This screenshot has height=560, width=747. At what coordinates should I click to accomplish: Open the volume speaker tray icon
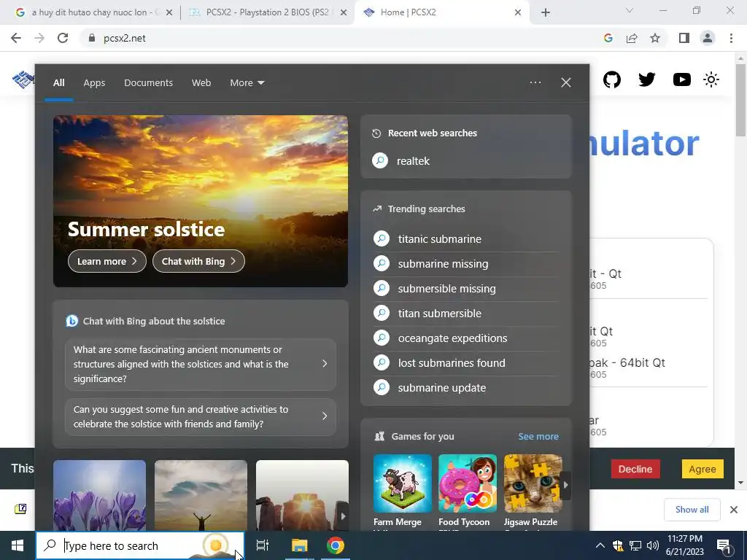pos(653,545)
